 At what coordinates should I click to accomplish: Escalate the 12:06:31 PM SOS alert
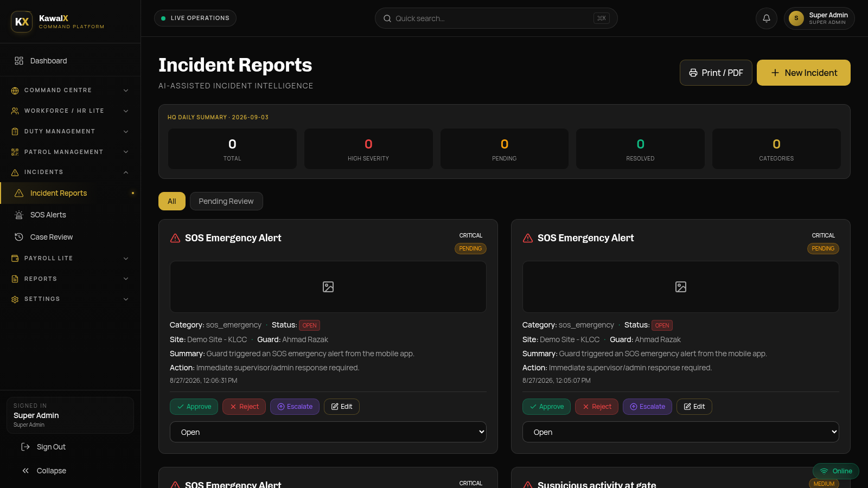295,407
